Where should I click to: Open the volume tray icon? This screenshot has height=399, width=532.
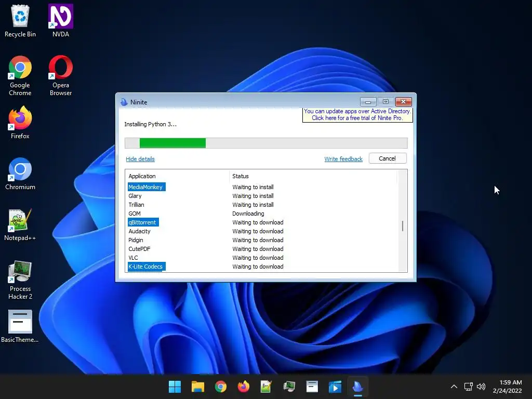481,387
